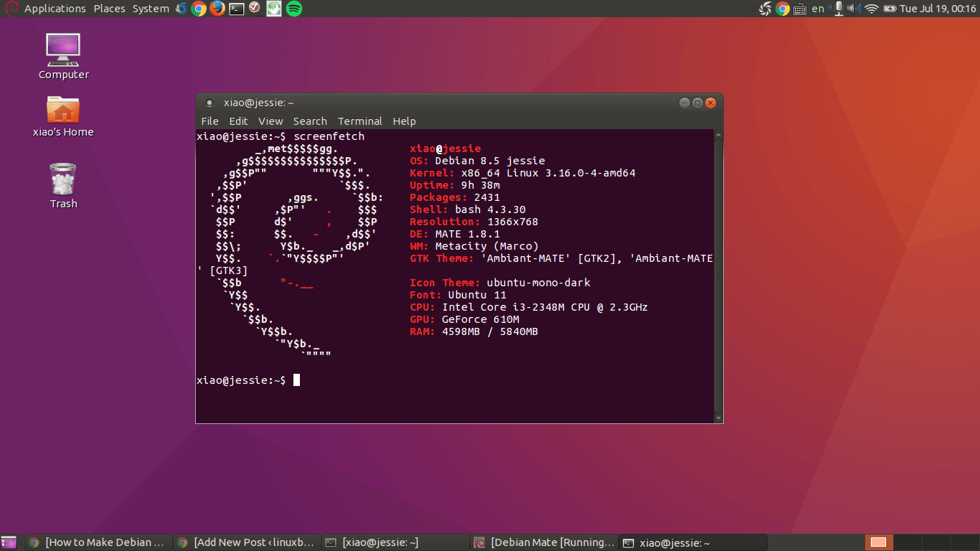
Task: Launch Firefox from the top panel
Action: click(x=217, y=9)
